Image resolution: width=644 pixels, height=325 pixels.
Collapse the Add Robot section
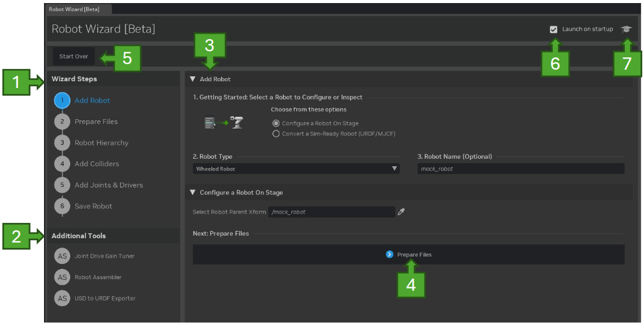click(192, 79)
